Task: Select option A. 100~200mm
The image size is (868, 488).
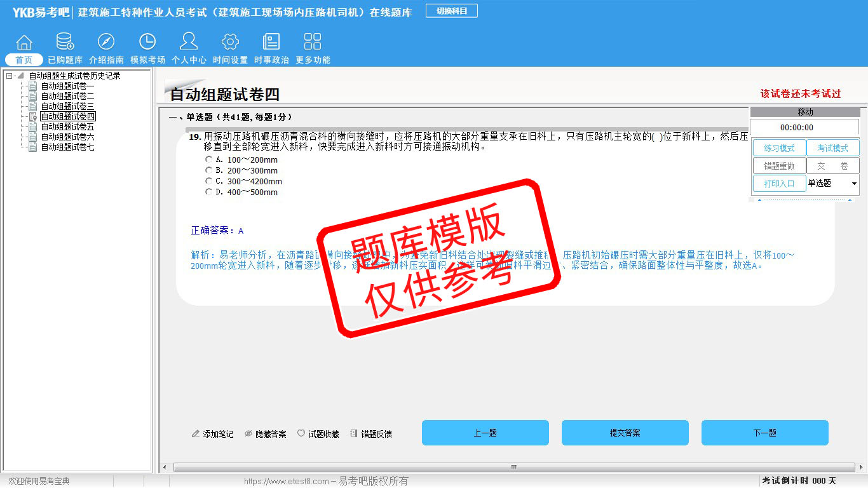Action: [208, 160]
